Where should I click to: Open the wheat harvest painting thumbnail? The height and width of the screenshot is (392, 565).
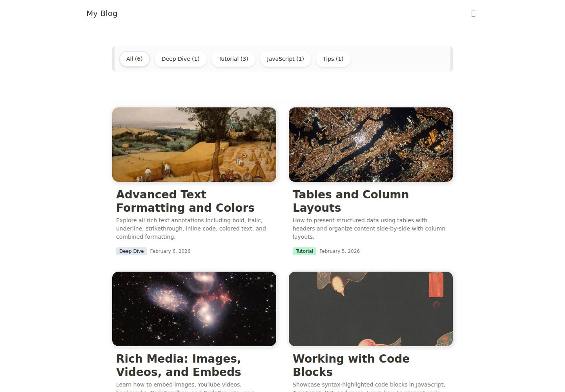pyautogui.click(x=194, y=145)
